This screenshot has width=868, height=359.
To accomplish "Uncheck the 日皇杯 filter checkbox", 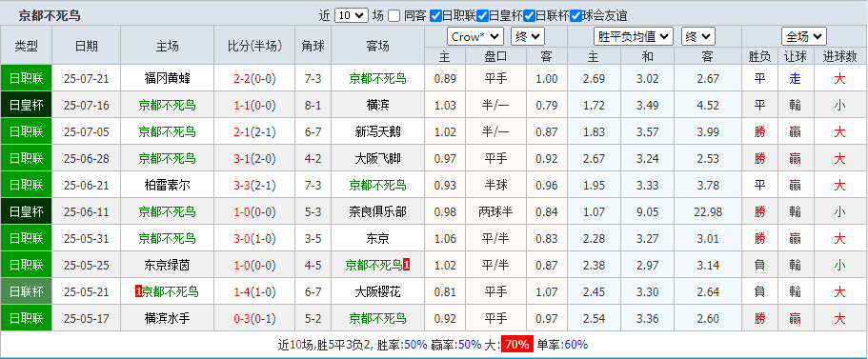I will click(x=482, y=15).
